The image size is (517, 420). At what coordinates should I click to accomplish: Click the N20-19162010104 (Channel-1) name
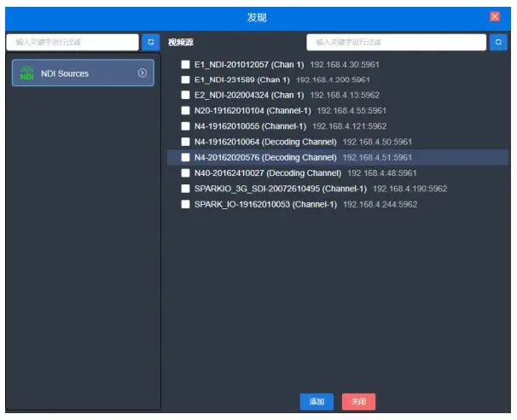click(x=253, y=110)
